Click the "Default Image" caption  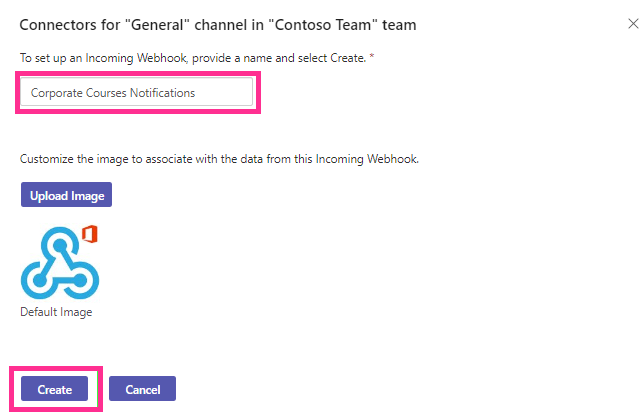56,312
